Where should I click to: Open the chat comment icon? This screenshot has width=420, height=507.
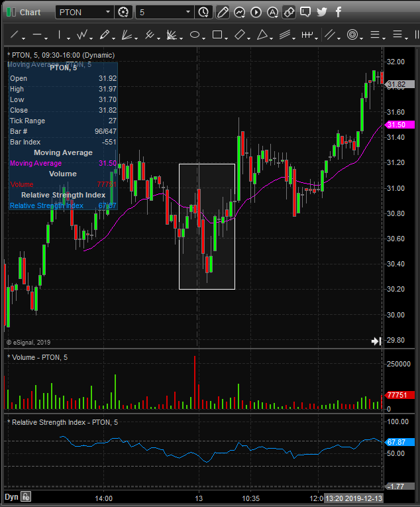[305, 12]
